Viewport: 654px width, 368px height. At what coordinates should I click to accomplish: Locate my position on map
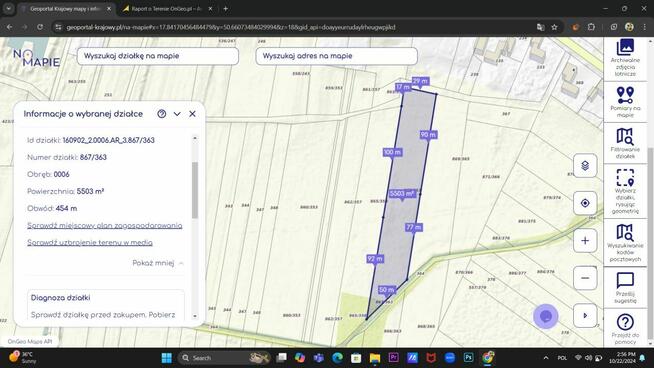(585, 203)
